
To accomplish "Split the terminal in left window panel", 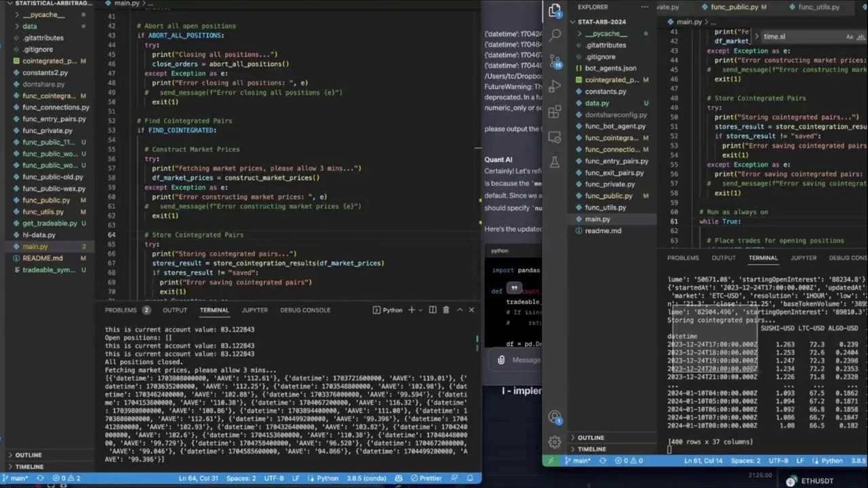I will pos(433,310).
